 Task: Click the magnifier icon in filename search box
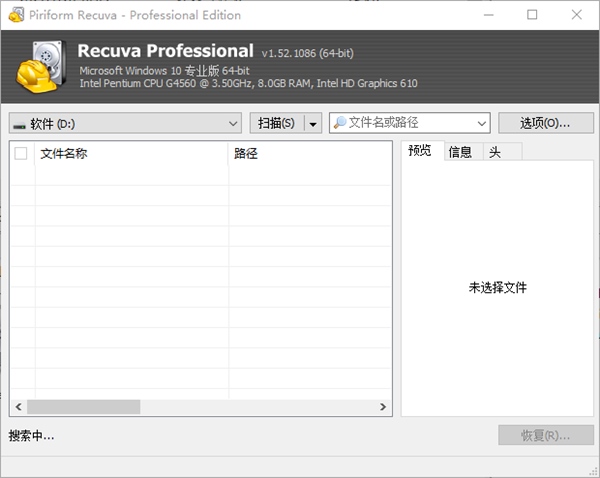click(x=340, y=122)
